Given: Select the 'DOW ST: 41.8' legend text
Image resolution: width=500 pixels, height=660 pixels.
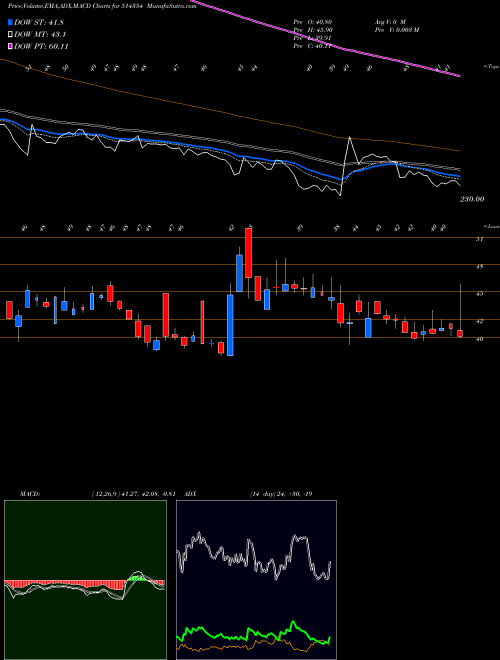Looking at the screenshot, I should (x=39, y=22).
